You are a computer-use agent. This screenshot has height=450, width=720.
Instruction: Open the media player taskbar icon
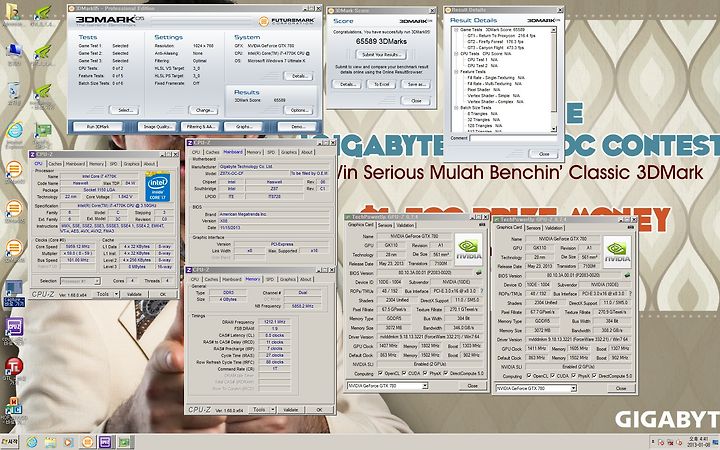pos(68,442)
